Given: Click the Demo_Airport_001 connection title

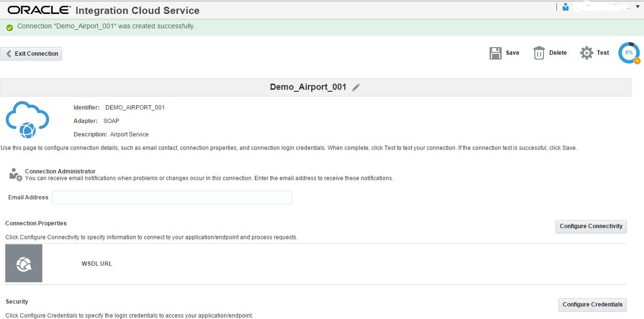Looking at the screenshot, I should [308, 87].
